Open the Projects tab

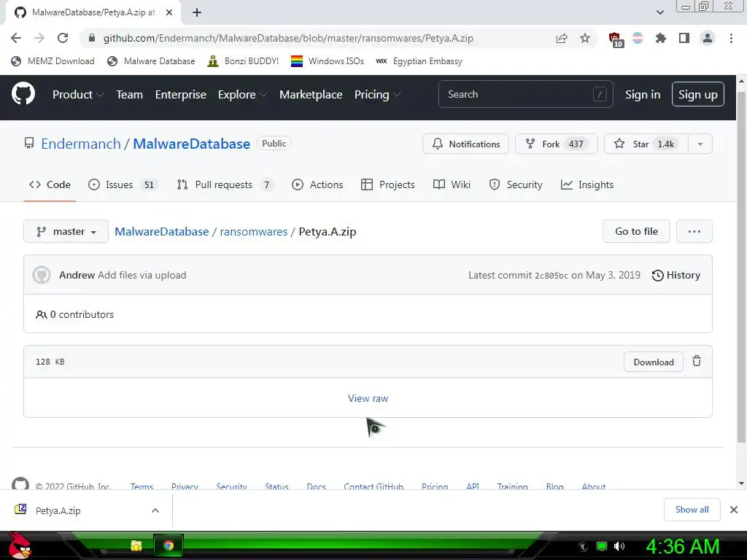(x=388, y=184)
